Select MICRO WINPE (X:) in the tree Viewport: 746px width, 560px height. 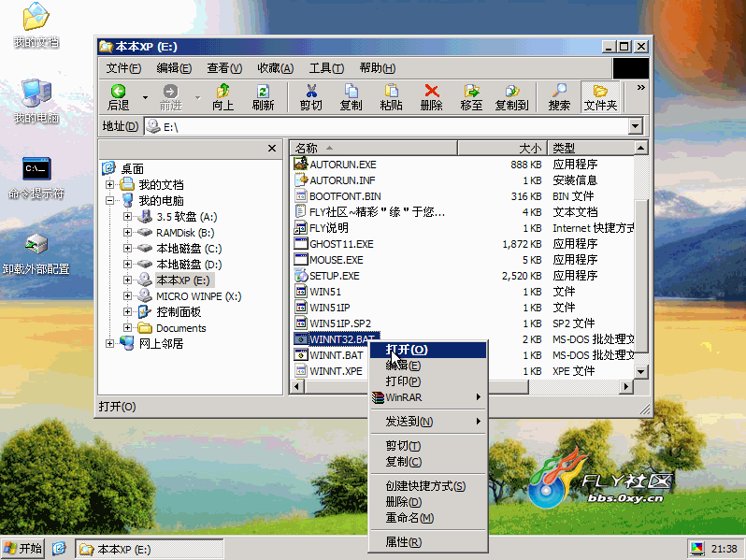198,296
